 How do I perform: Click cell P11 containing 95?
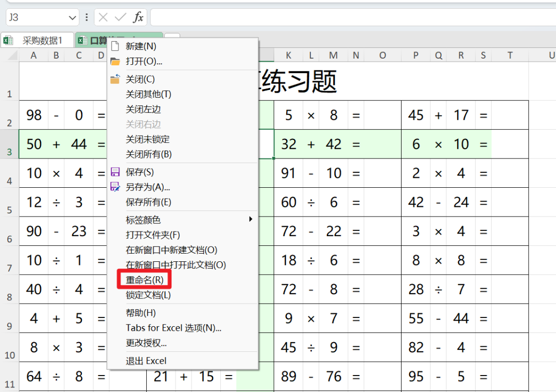[x=415, y=377]
